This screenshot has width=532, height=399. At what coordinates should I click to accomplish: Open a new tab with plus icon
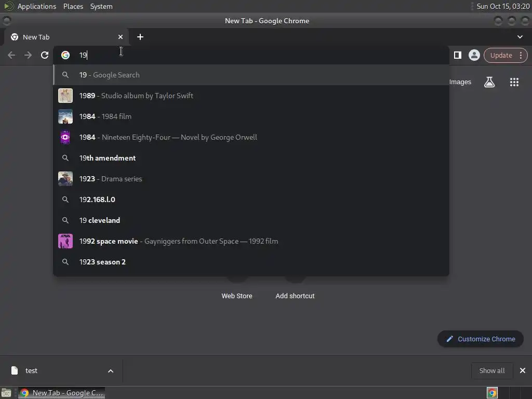140,37
